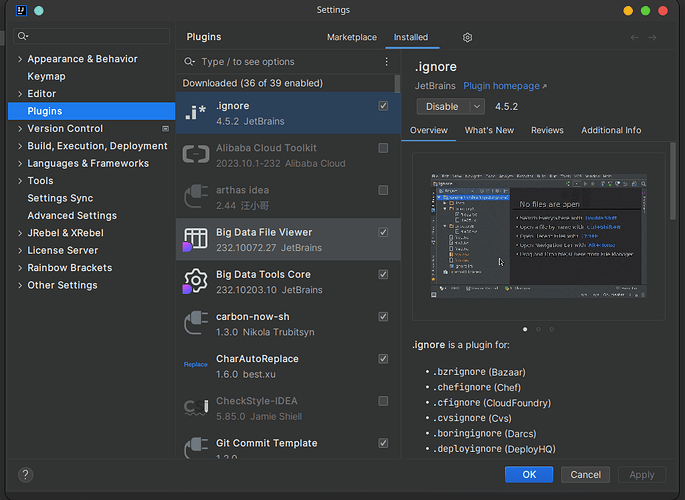Show second screenshot via carousel dot
This screenshot has height=500, width=685.
tap(538, 329)
